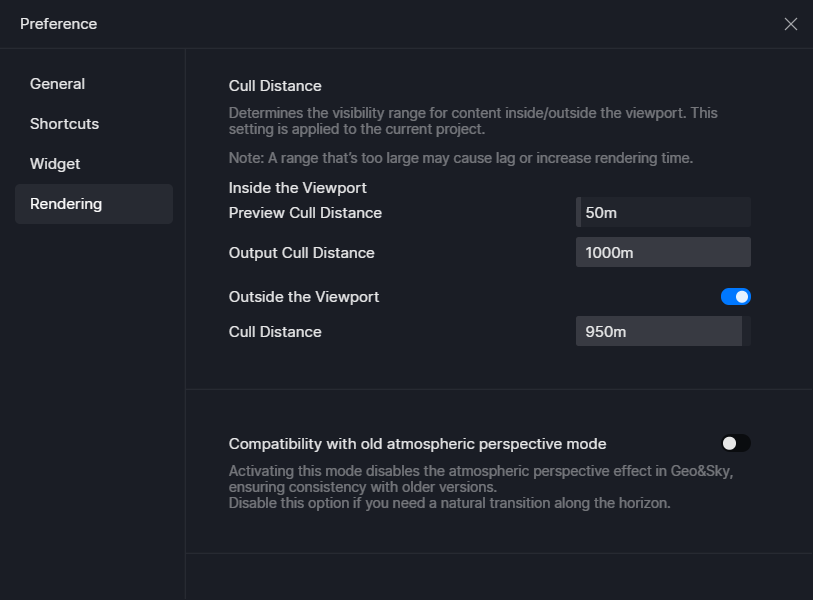The image size is (813, 600).
Task: Click the Preview Cull Distance label
Action: [305, 213]
